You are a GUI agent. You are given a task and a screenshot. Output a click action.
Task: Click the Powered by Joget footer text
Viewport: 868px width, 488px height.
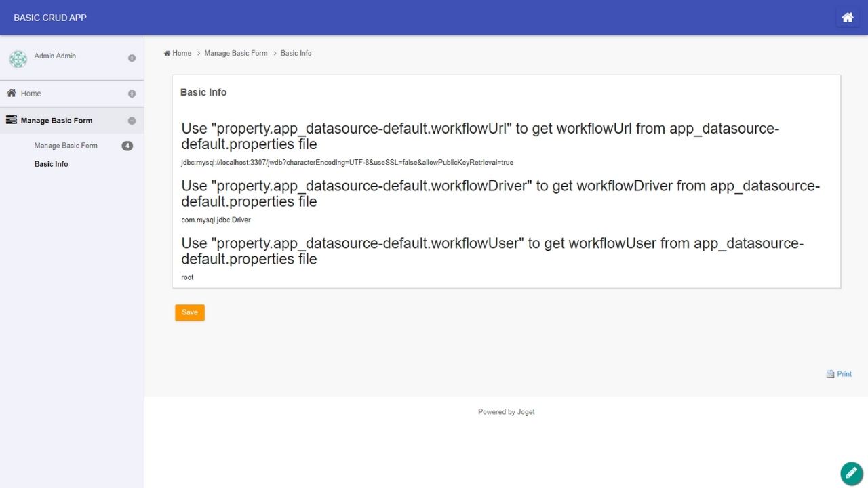pos(506,412)
